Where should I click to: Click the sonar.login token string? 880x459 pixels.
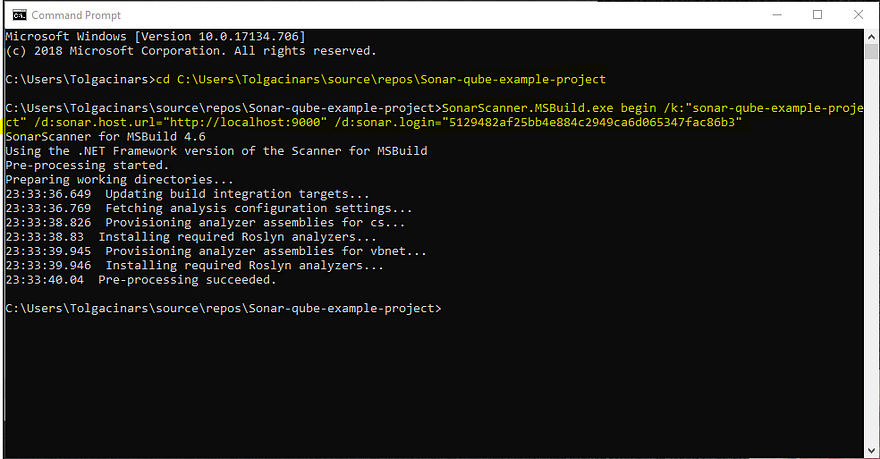[592, 122]
